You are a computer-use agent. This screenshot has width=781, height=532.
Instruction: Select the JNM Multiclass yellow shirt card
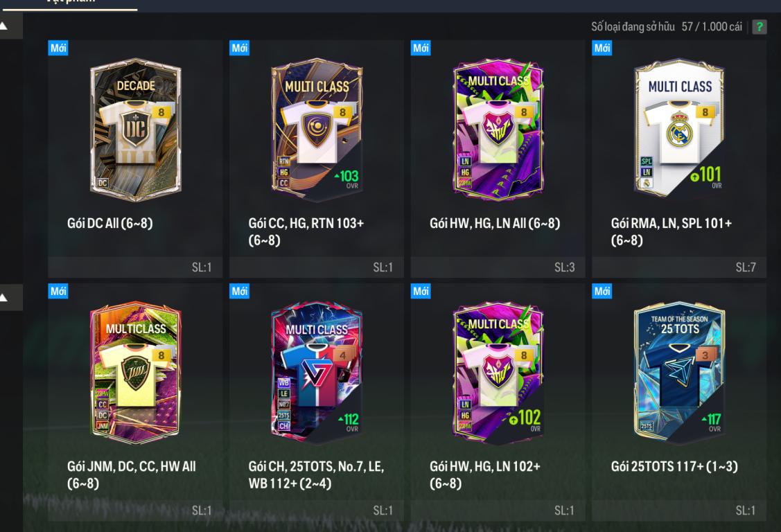(136, 372)
